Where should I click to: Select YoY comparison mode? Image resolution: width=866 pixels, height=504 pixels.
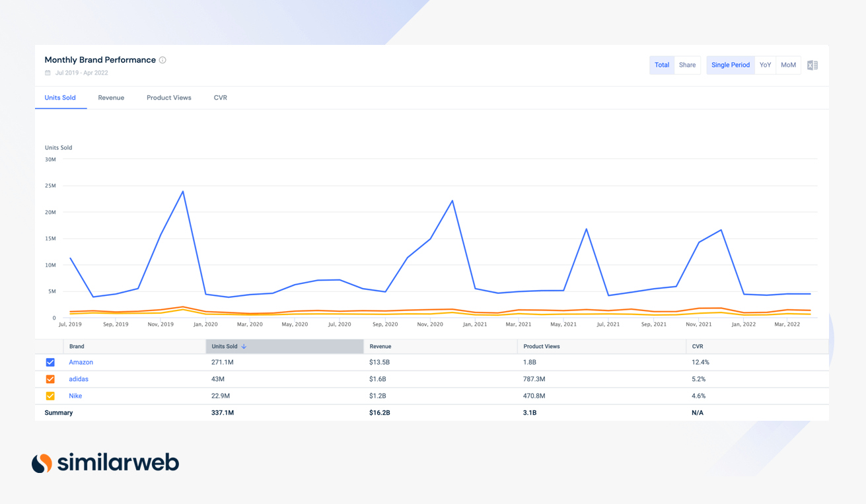[x=765, y=65]
